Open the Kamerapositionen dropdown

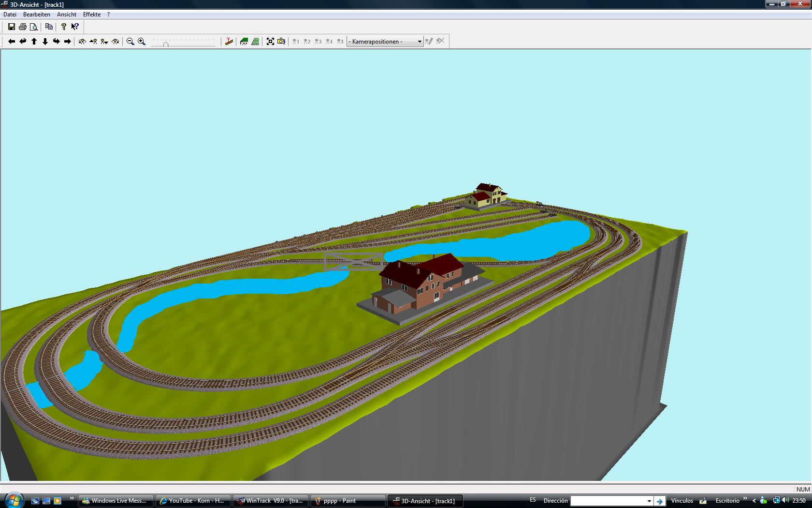coord(385,42)
